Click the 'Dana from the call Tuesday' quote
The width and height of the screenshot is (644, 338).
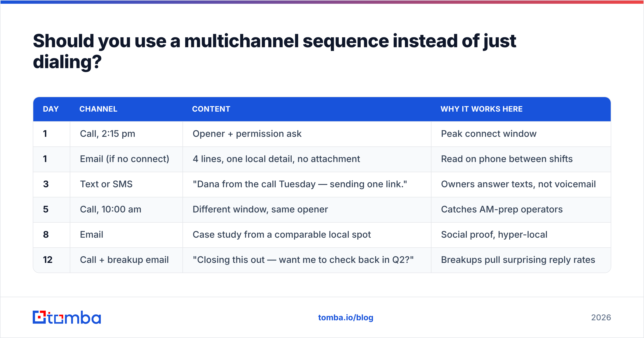click(300, 184)
